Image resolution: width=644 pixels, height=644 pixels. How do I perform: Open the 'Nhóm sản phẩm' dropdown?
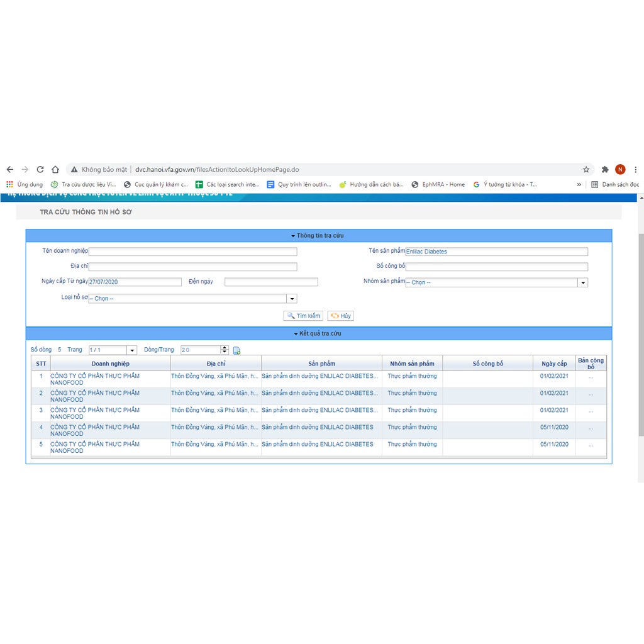pos(497,282)
